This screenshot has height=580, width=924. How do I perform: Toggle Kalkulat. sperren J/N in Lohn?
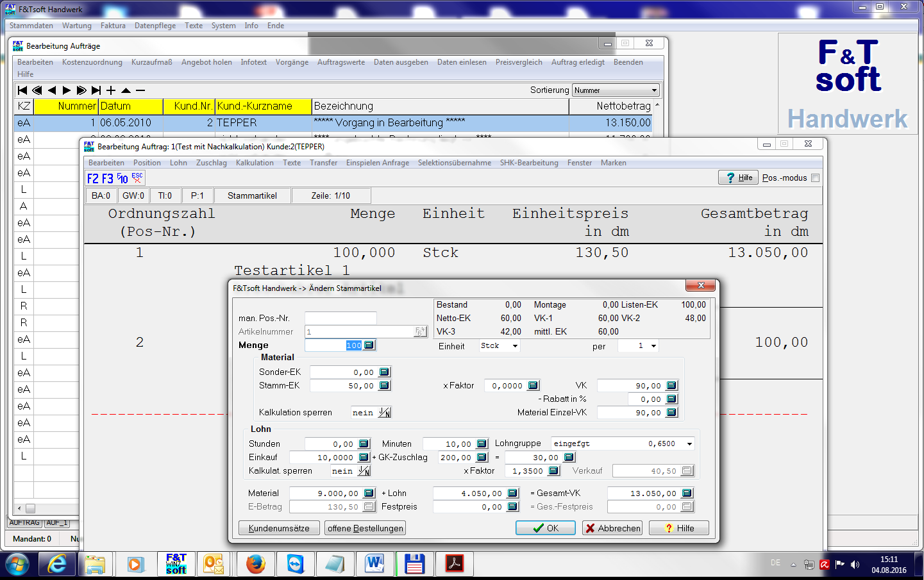[x=364, y=471]
